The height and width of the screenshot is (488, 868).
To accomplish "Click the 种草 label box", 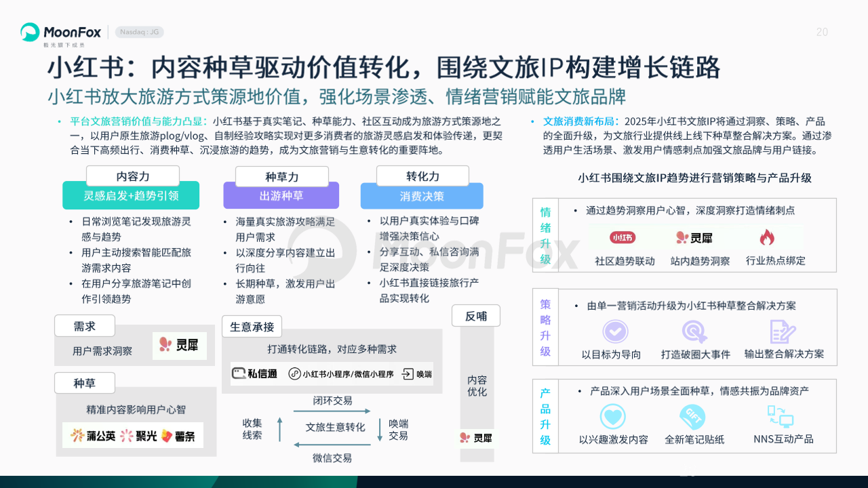I will (x=85, y=383).
